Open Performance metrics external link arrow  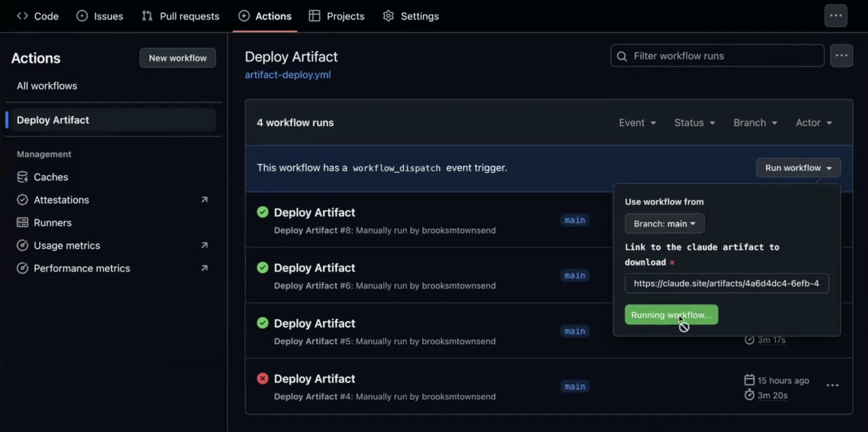(204, 268)
